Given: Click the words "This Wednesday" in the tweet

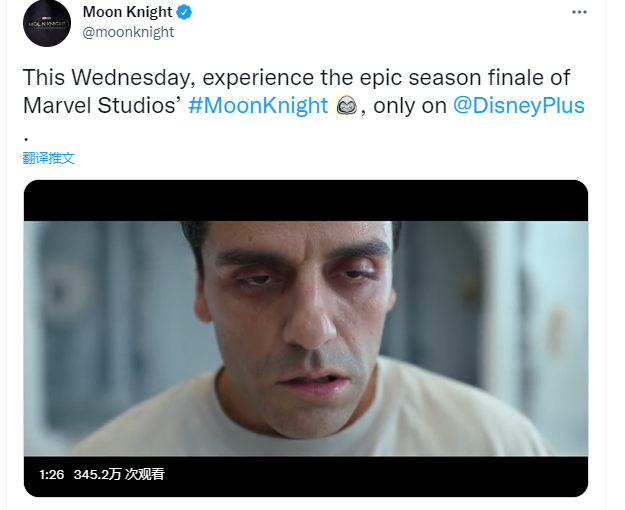Looking at the screenshot, I should pyautogui.click(x=106, y=78).
